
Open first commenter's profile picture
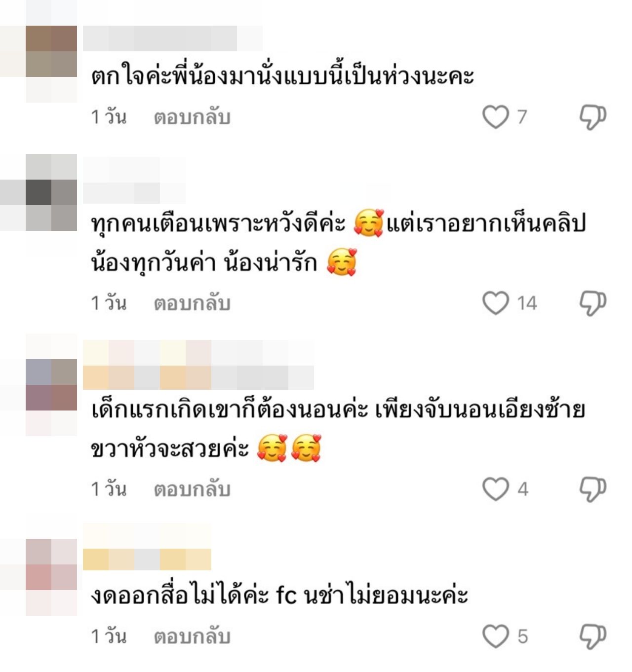pos(51,51)
